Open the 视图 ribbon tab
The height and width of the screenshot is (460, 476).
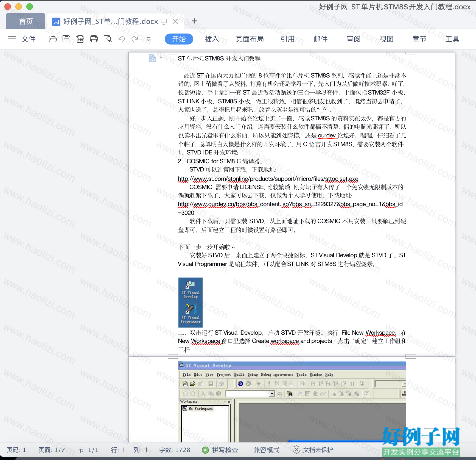pyautogui.click(x=387, y=39)
